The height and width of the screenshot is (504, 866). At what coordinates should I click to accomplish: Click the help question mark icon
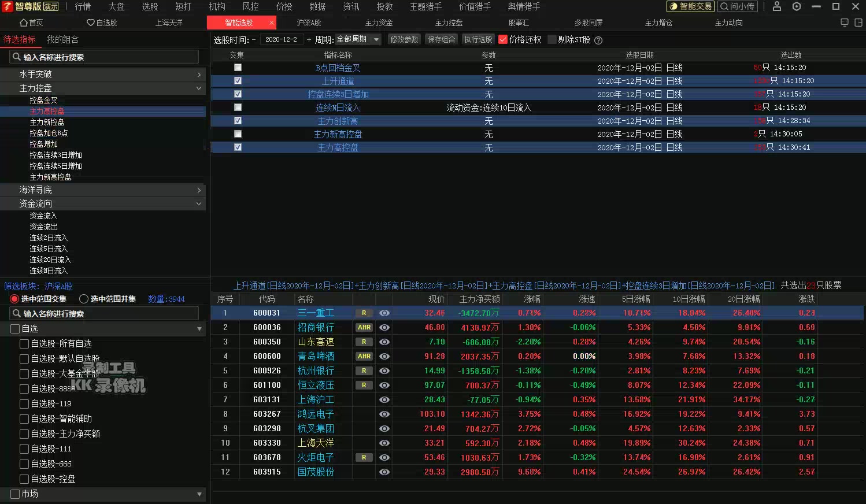pyautogui.click(x=598, y=40)
